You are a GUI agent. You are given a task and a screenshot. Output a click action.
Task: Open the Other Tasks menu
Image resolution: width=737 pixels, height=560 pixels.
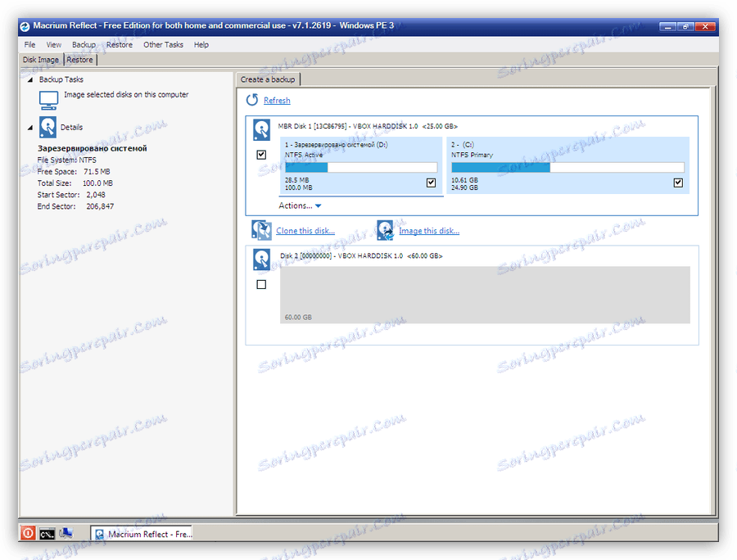[163, 45]
